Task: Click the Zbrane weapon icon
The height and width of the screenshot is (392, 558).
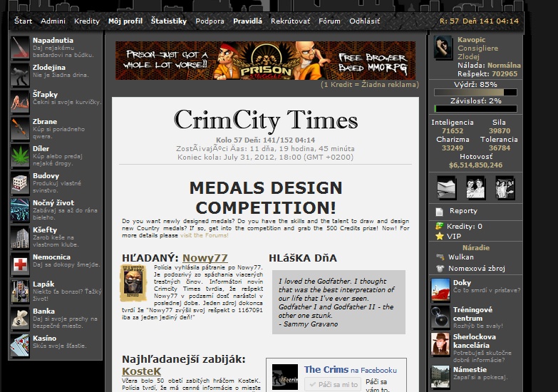Action: tap(20, 129)
